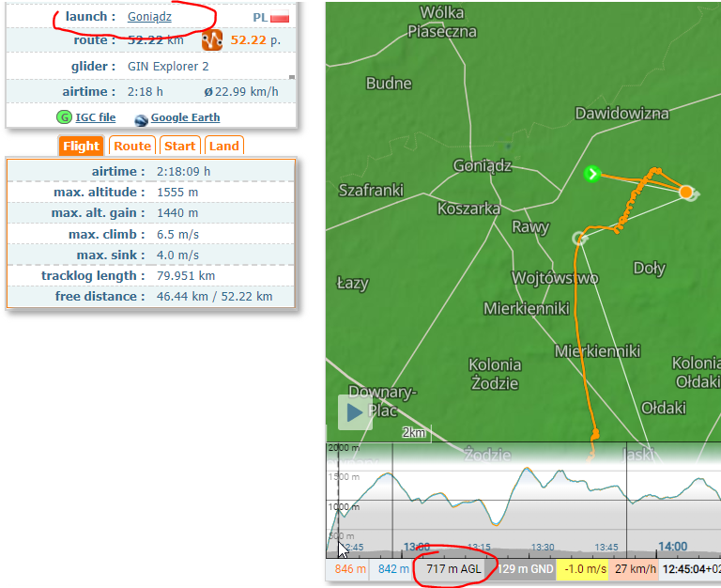
Task: Click the ø 22.99 km/h average speed
Action: point(241,91)
